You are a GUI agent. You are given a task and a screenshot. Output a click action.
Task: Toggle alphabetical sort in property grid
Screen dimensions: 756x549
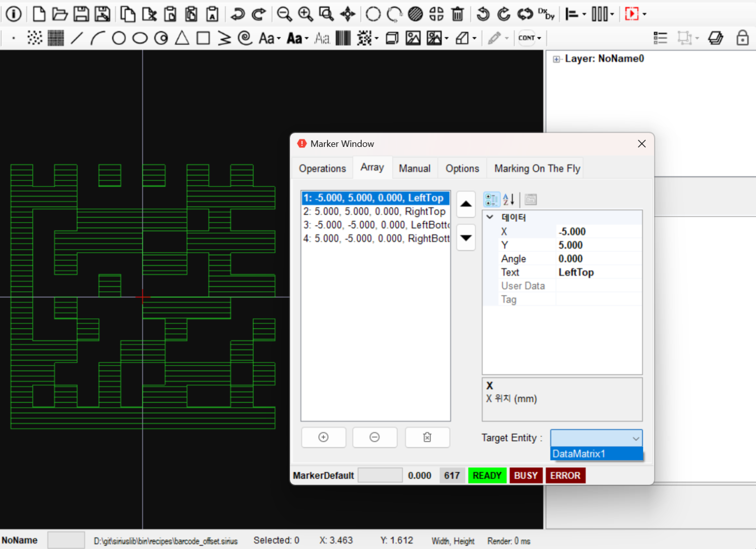click(509, 200)
